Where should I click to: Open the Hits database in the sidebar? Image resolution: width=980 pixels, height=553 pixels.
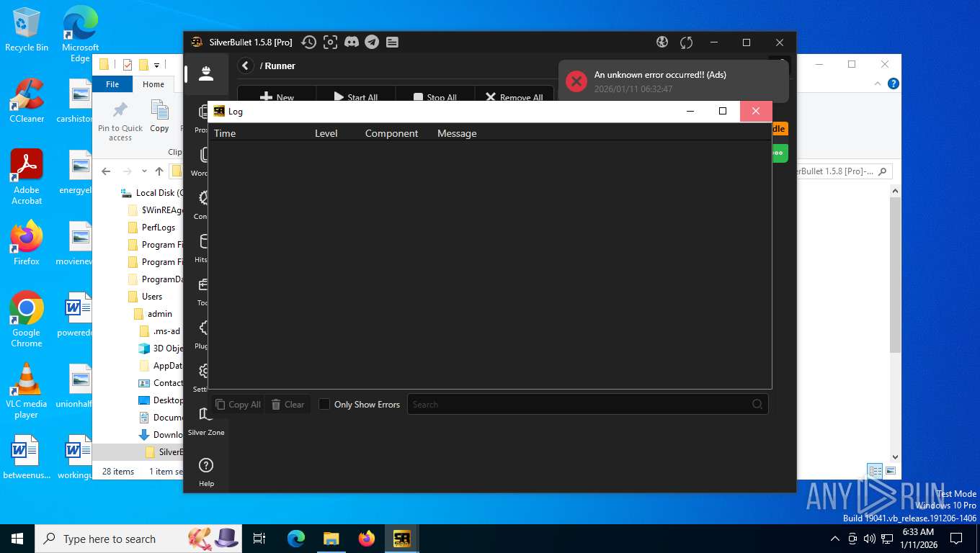(x=203, y=247)
